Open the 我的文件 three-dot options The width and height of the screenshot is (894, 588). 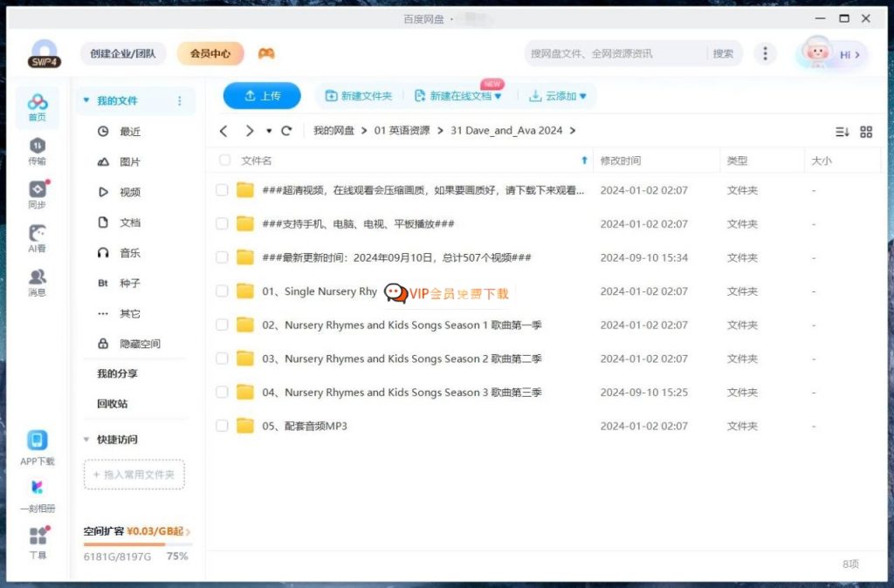pos(180,101)
